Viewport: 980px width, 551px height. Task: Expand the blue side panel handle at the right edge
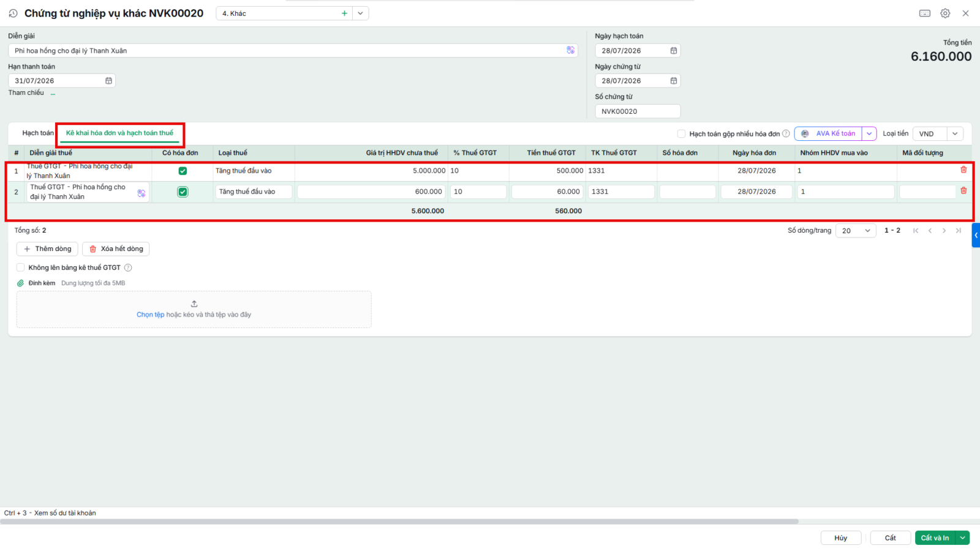976,235
